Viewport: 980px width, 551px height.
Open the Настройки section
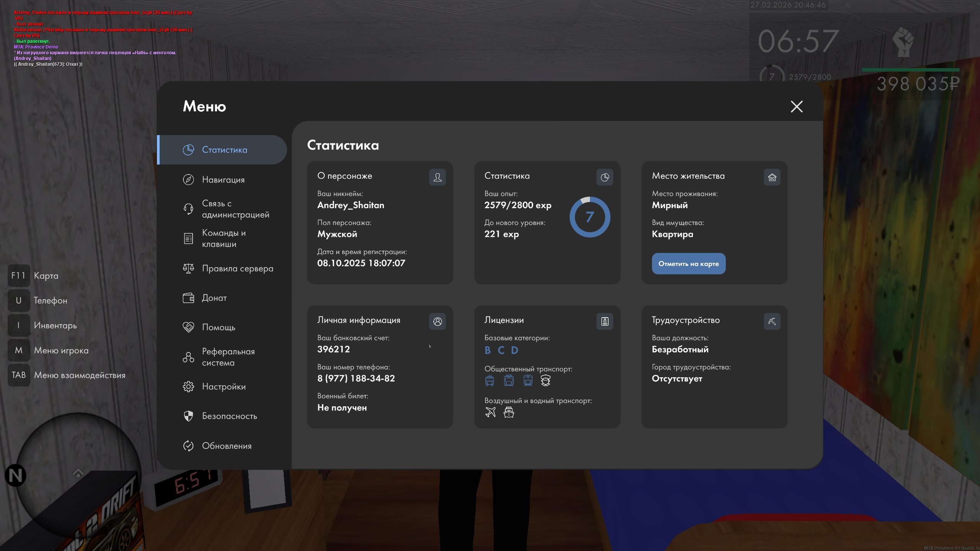coord(224,386)
